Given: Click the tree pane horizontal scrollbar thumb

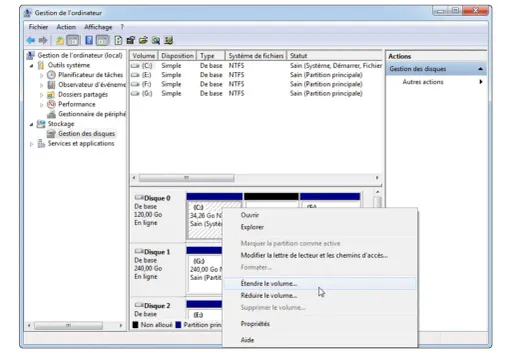Looking at the screenshot, I should 68,325.
